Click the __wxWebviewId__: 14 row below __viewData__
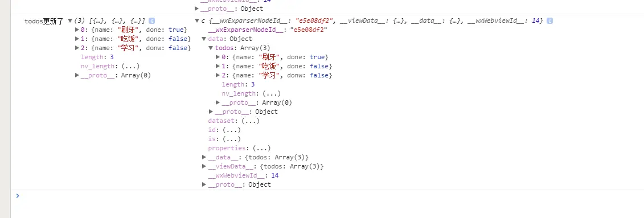 click(x=244, y=175)
